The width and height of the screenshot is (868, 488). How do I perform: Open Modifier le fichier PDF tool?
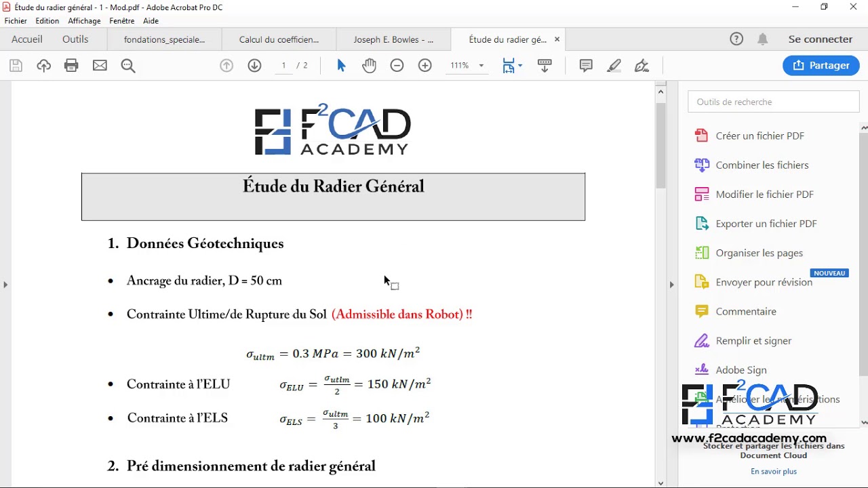point(765,195)
